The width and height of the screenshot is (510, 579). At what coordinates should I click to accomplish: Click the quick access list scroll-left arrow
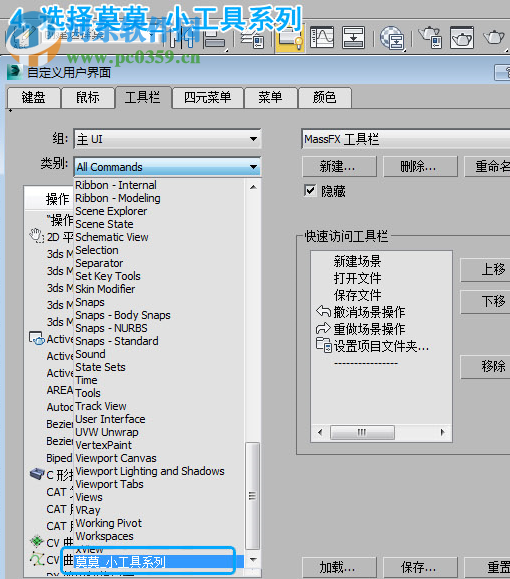[320, 432]
